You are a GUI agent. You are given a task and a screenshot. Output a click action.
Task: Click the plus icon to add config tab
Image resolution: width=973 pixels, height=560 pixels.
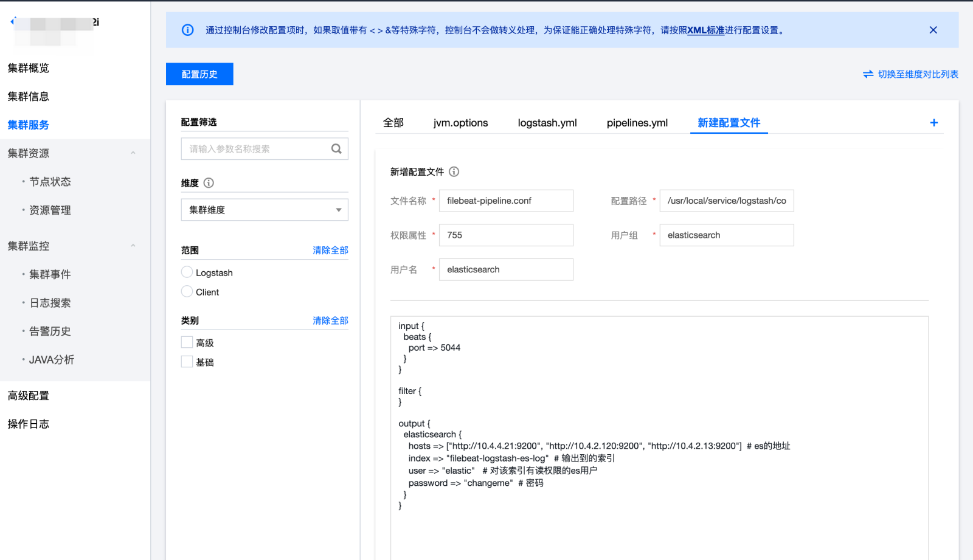(933, 123)
